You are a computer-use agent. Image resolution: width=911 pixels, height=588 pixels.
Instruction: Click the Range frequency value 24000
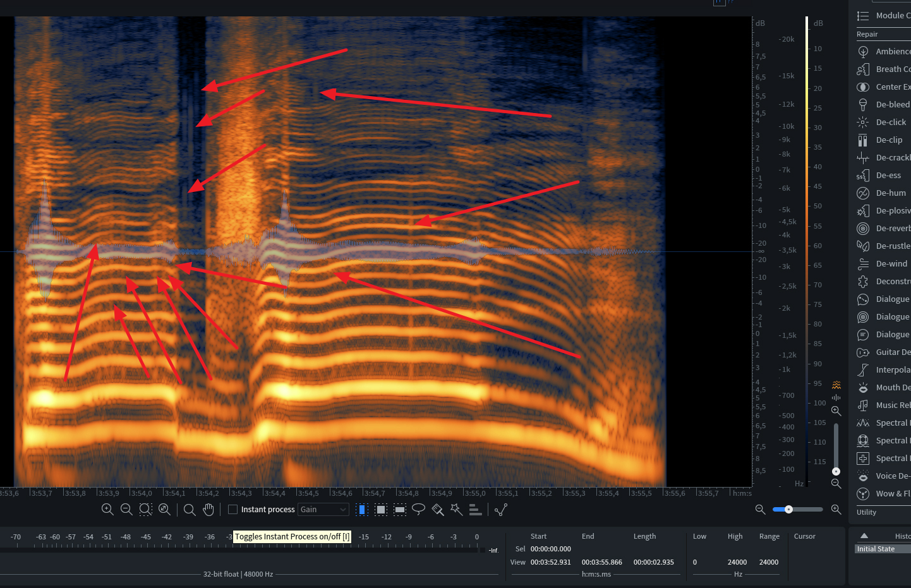[x=769, y=562]
